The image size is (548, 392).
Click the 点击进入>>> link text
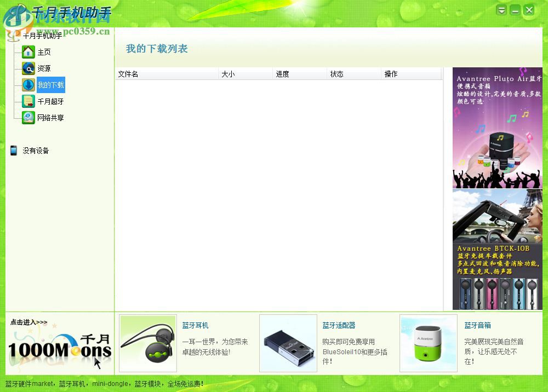[x=28, y=322]
